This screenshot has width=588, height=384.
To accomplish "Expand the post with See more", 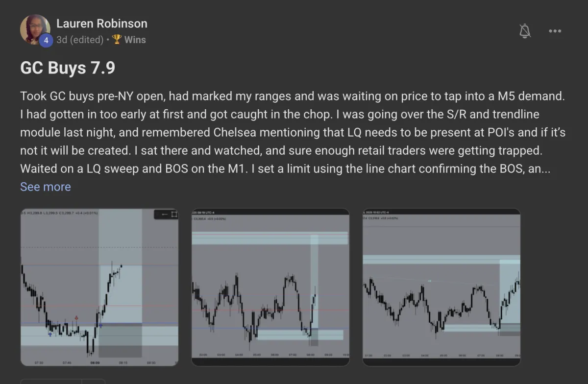I will [46, 187].
